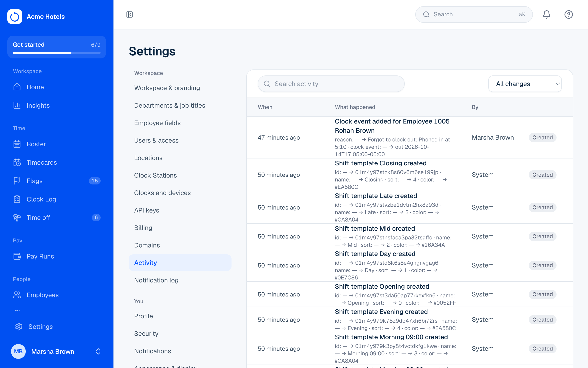Open the All changes filter dropdown

[525, 84]
